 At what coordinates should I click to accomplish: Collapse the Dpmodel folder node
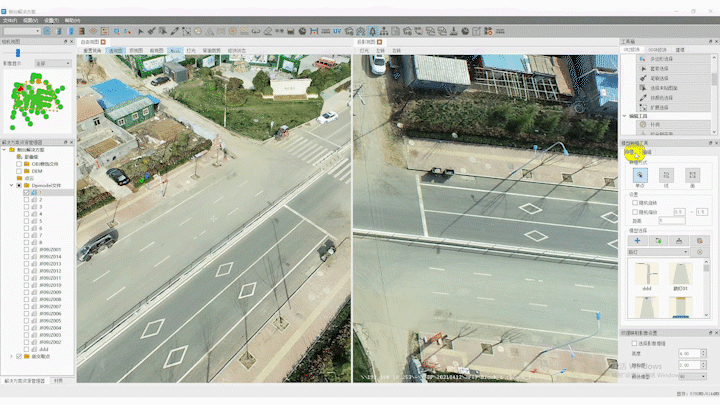(11, 185)
